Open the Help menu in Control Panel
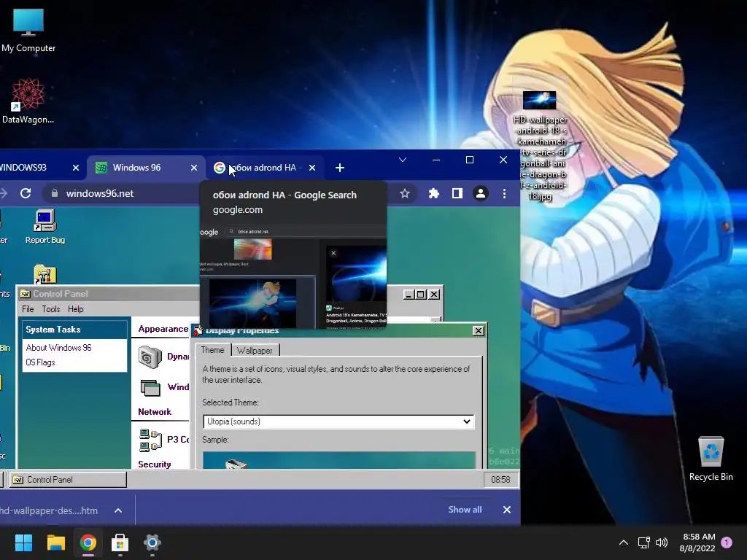This screenshot has height=560, width=747. point(75,309)
